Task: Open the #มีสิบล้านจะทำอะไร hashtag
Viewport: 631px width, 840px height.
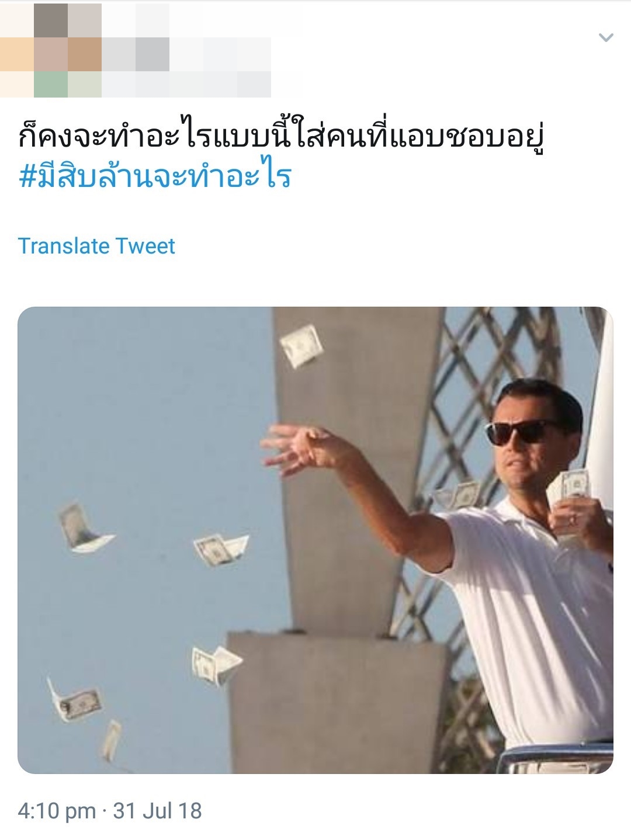Action: pos(155,176)
